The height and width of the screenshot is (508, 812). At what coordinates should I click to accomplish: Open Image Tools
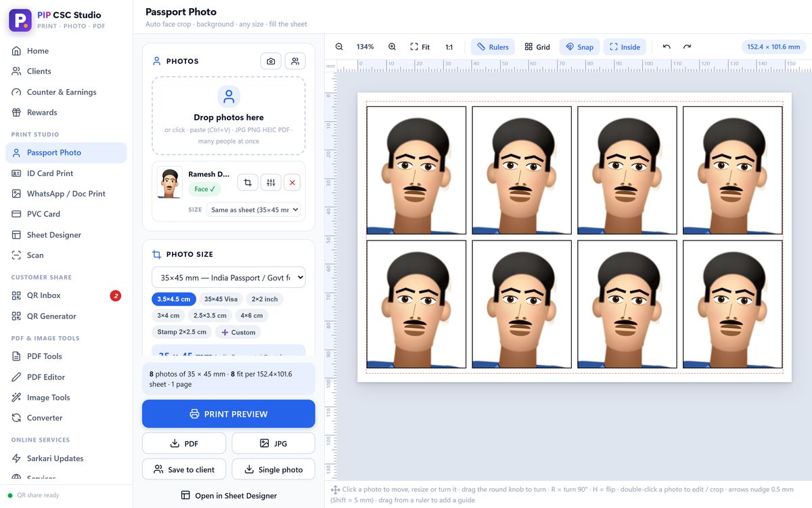pyautogui.click(x=66, y=398)
